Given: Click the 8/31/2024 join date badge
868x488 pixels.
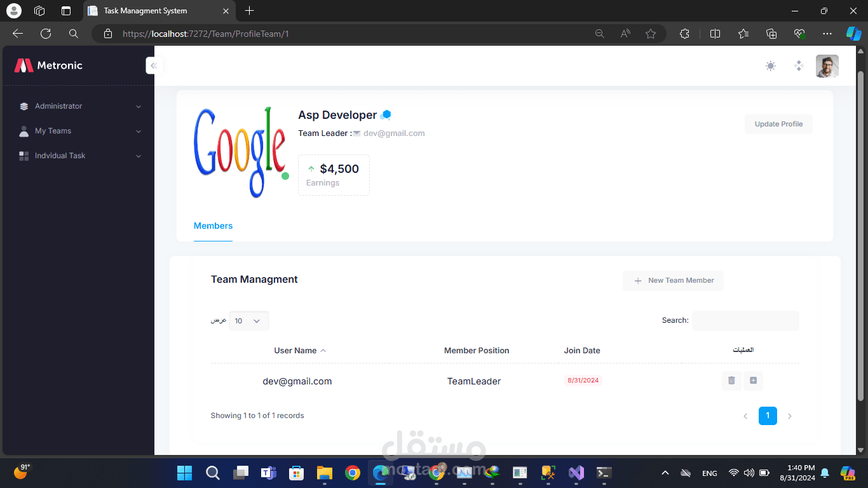Looking at the screenshot, I should click(583, 381).
